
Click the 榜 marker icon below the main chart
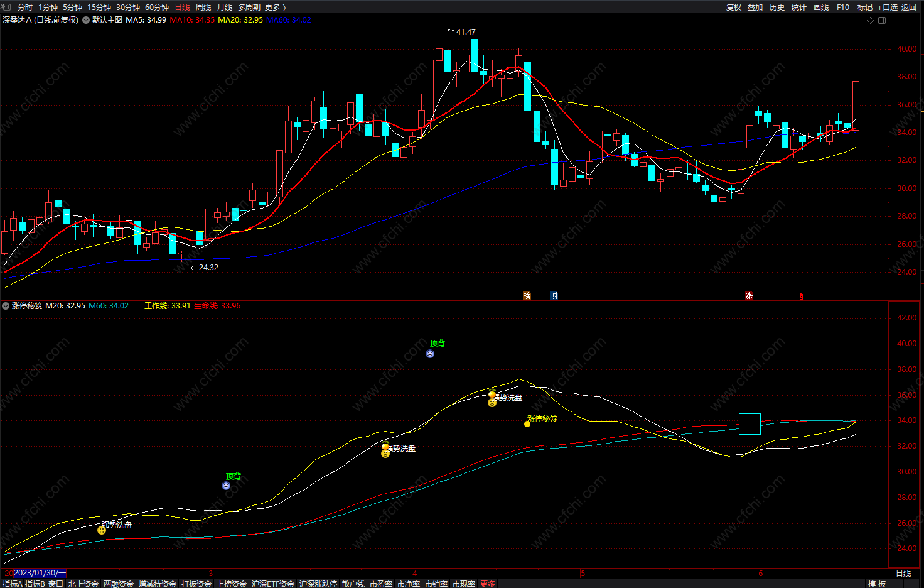coord(527,296)
